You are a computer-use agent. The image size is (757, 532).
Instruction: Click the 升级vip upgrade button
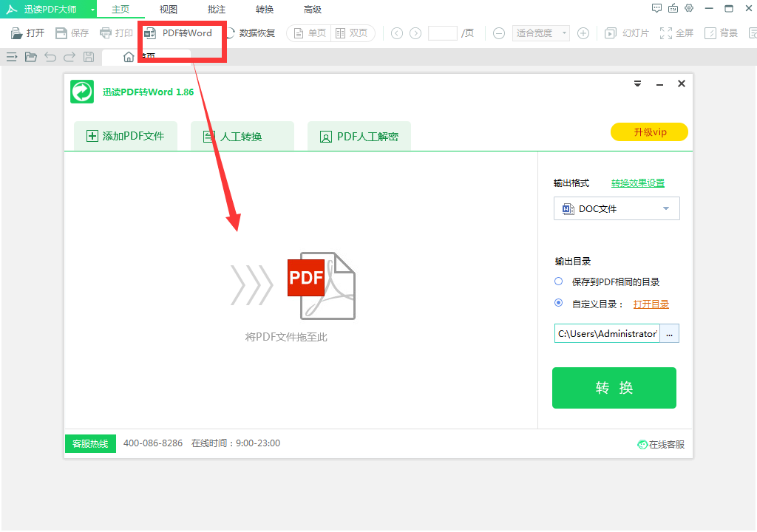coord(649,132)
